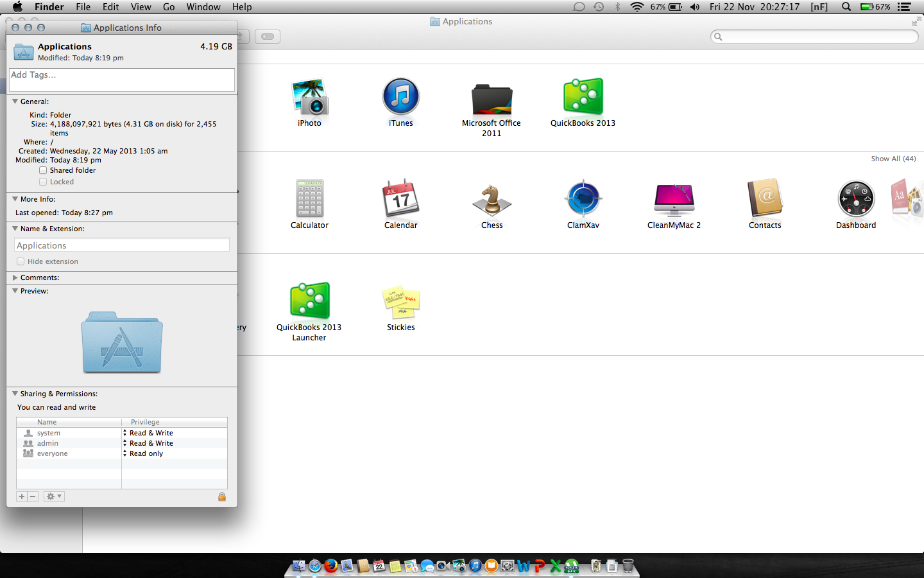924x578 pixels.
Task: Select the ClamXav application icon
Action: (x=583, y=198)
